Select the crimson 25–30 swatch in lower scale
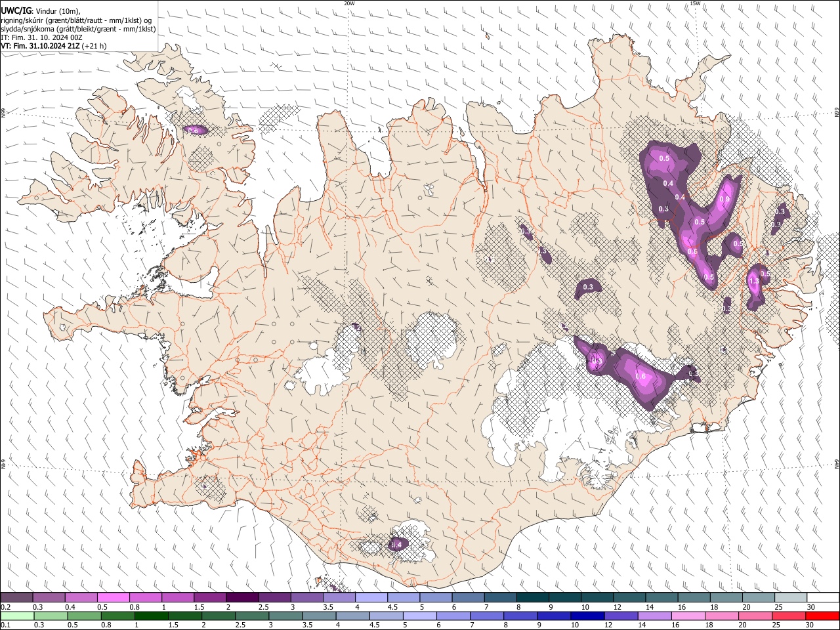Screen dimensions: 840x630 (x=789, y=616)
